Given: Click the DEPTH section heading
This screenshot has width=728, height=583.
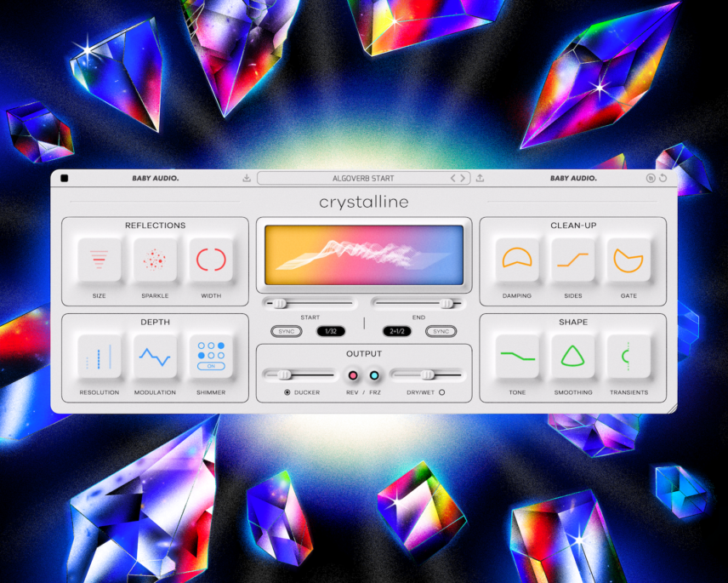Looking at the screenshot, I should point(155,322).
